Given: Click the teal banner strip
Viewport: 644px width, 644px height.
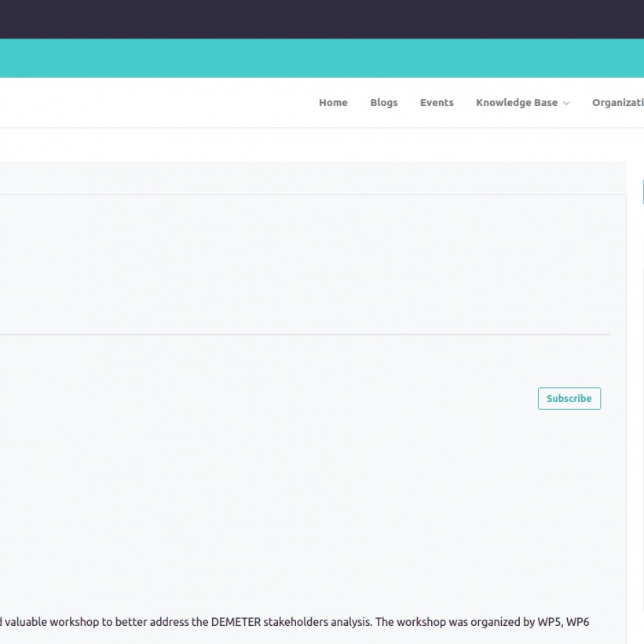Looking at the screenshot, I should pos(314,58).
